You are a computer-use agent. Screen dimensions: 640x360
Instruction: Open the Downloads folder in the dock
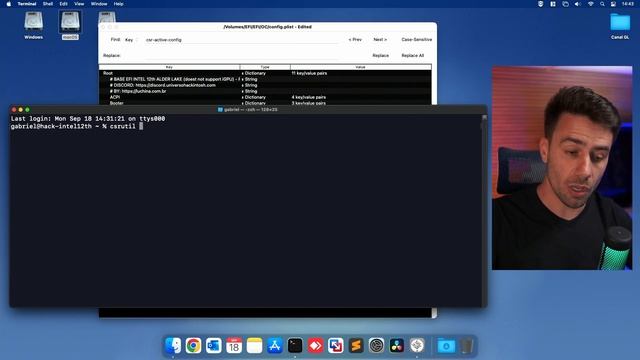pyautogui.click(x=446, y=346)
